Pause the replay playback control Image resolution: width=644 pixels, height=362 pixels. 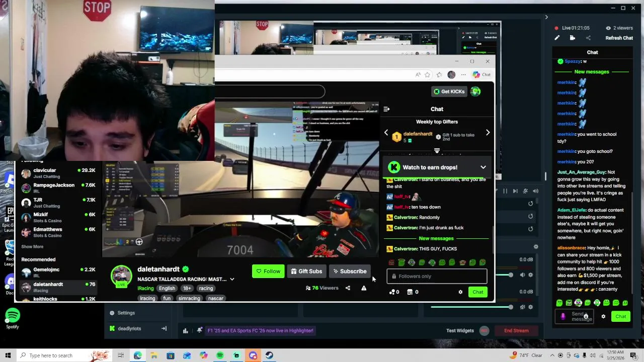[505, 191]
